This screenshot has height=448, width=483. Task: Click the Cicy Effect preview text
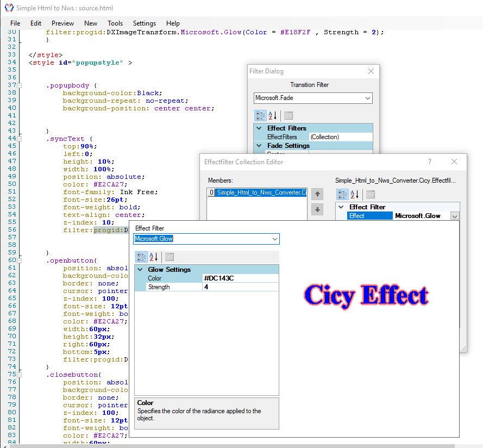pos(366,295)
